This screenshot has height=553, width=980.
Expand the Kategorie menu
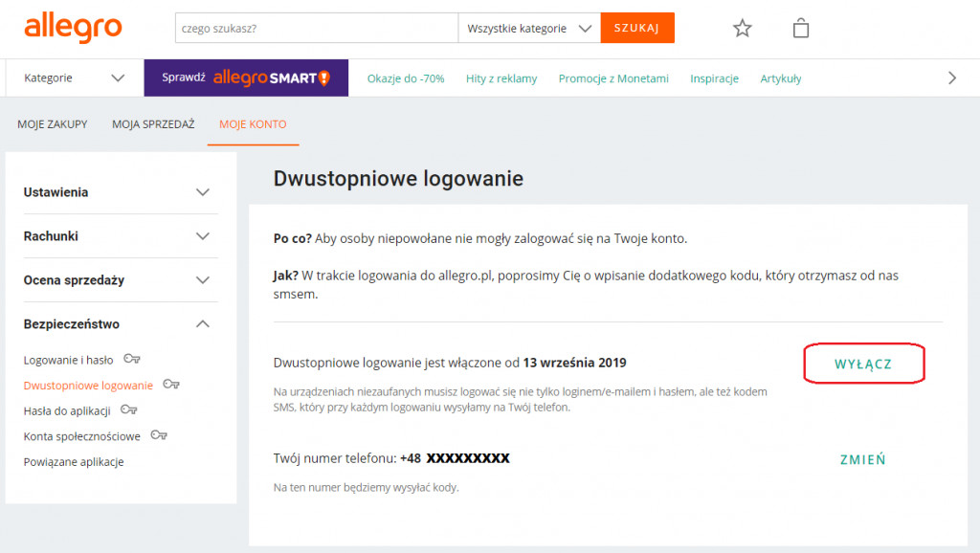point(75,78)
